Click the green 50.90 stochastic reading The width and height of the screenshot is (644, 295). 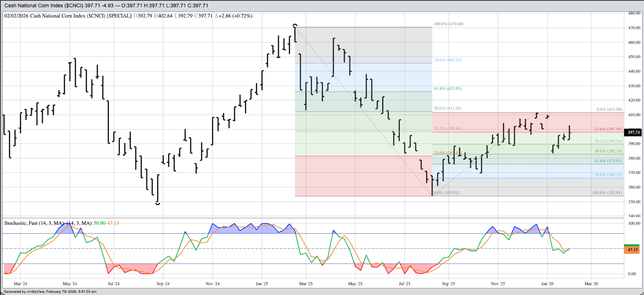pyautogui.click(x=99, y=223)
